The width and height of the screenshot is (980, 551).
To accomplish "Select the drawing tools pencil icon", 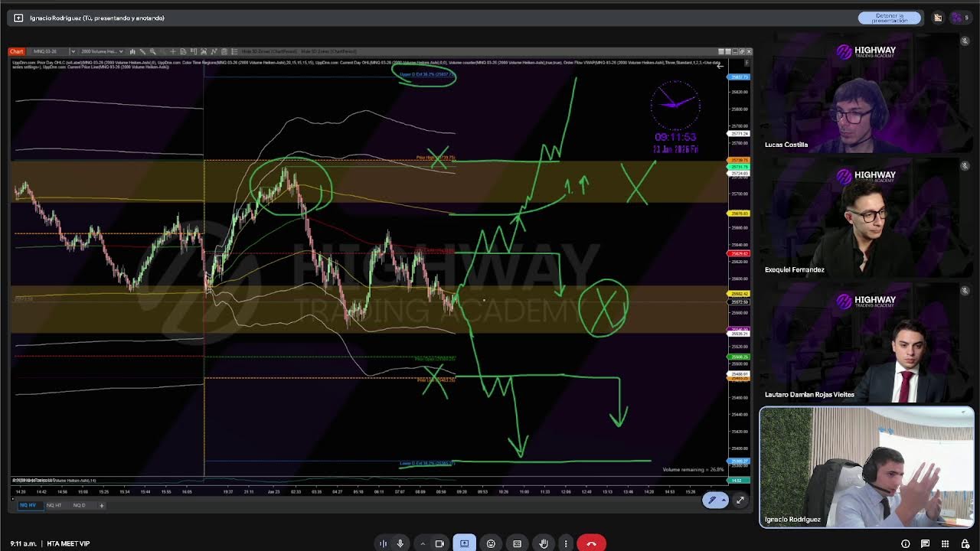I will tap(142, 51).
